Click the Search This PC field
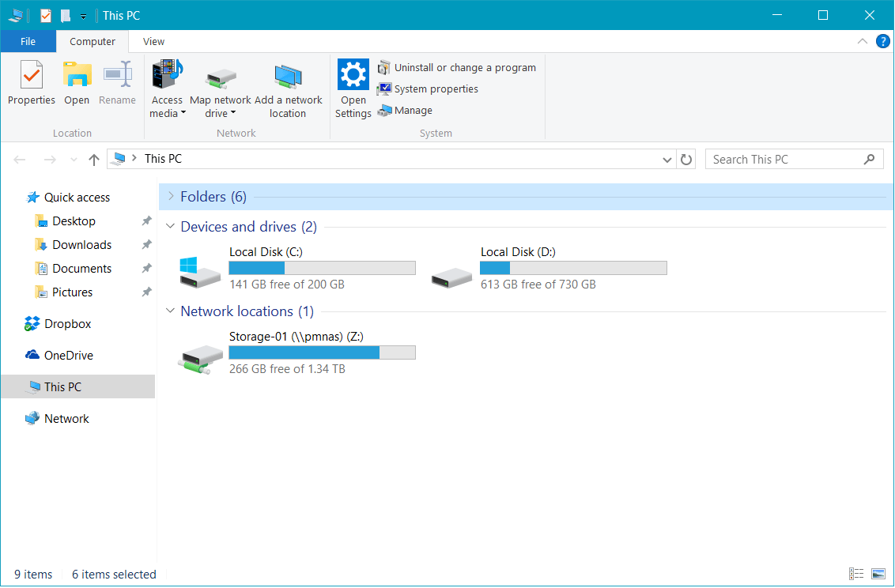 (x=783, y=160)
